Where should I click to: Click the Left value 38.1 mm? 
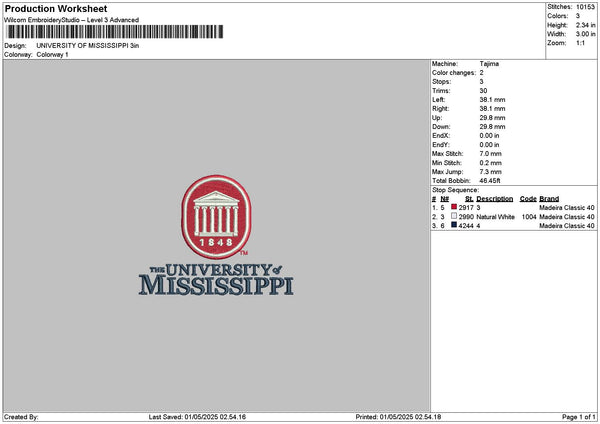point(492,99)
